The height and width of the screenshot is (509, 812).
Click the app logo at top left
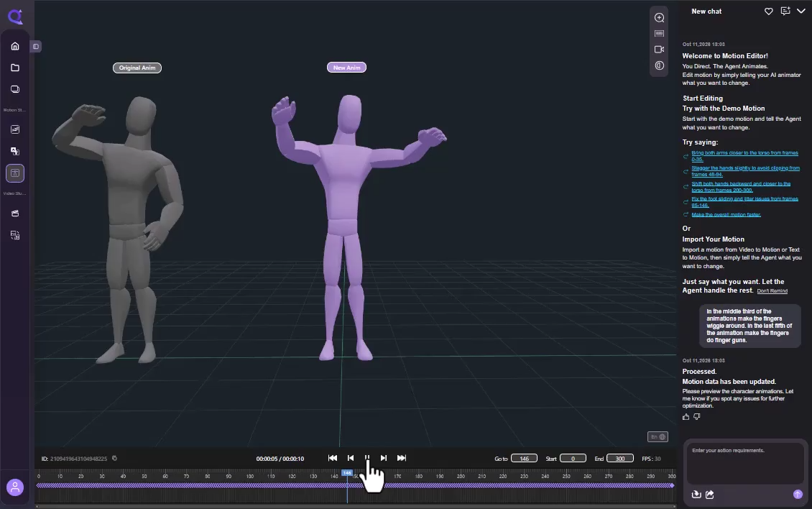pos(16,17)
